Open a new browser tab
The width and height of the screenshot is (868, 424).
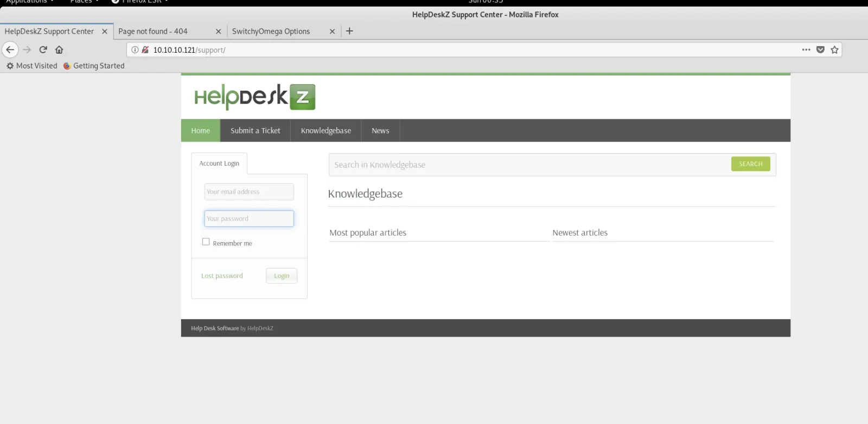(349, 31)
